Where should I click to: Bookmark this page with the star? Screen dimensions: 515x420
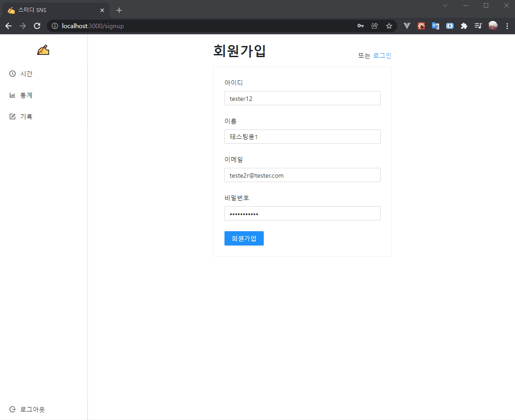pos(389,26)
